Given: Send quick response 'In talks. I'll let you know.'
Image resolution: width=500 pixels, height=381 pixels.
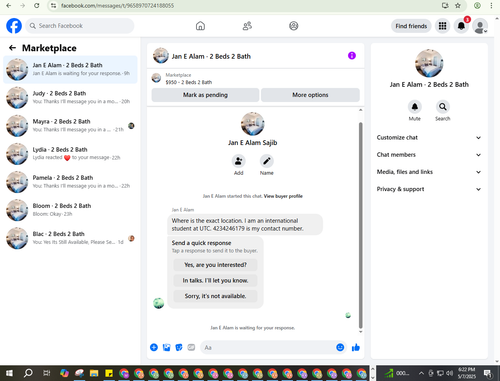Looking at the screenshot, I should click(x=215, y=280).
